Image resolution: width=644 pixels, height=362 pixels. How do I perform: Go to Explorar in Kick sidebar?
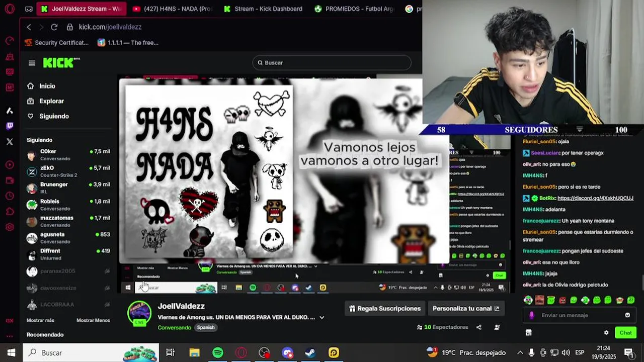[x=46, y=101]
